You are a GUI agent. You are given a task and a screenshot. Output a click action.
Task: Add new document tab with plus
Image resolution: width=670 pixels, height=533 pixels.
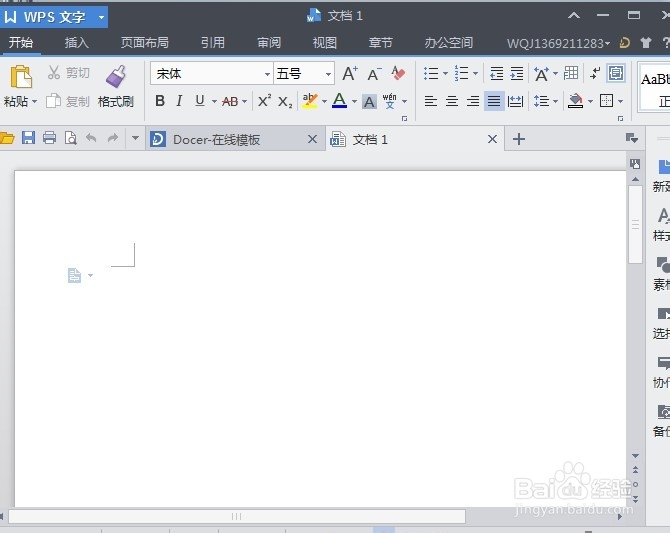click(x=518, y=139)
